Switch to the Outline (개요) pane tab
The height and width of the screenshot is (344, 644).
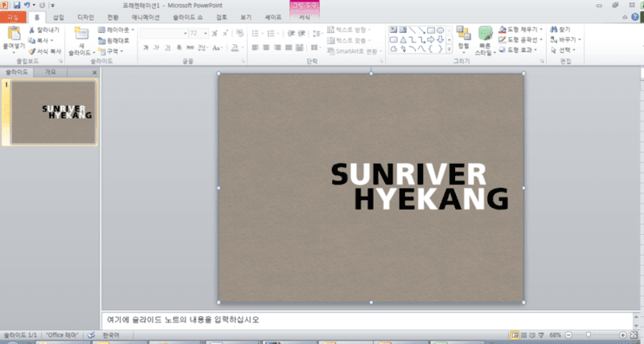tap(50, 72)
